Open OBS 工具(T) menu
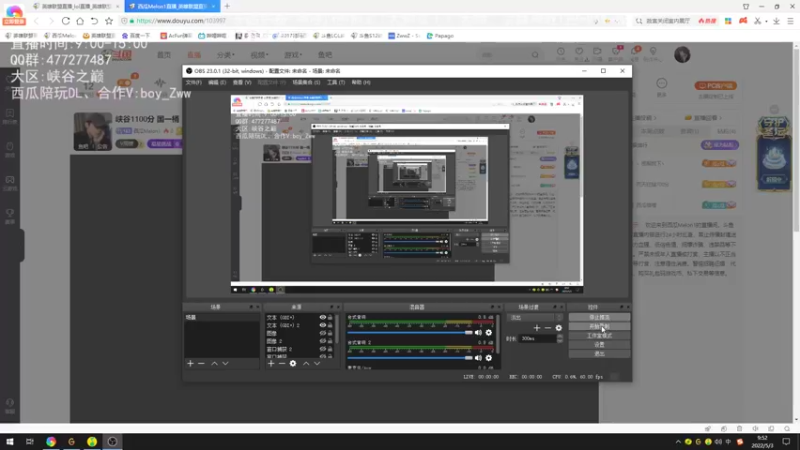This screenshot has height=450, width=800. 336,82
